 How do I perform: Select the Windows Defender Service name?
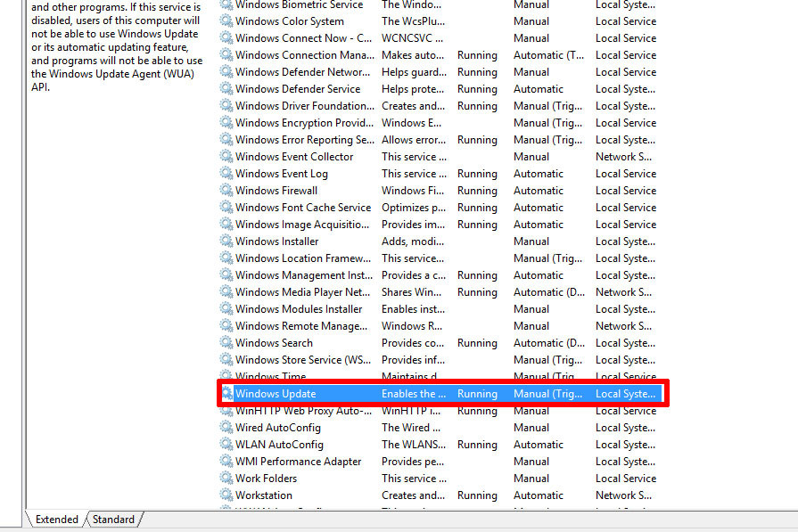click(x=298, y=89)
